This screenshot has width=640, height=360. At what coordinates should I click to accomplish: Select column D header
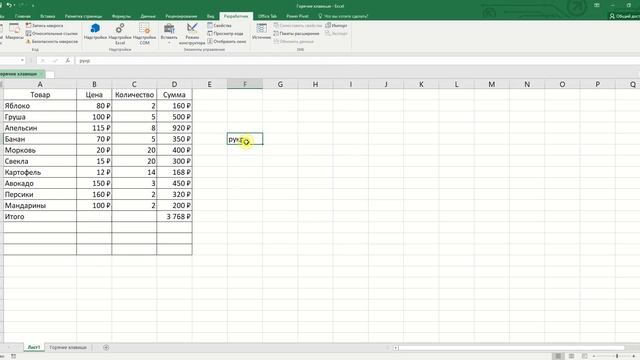pos(174,84)
